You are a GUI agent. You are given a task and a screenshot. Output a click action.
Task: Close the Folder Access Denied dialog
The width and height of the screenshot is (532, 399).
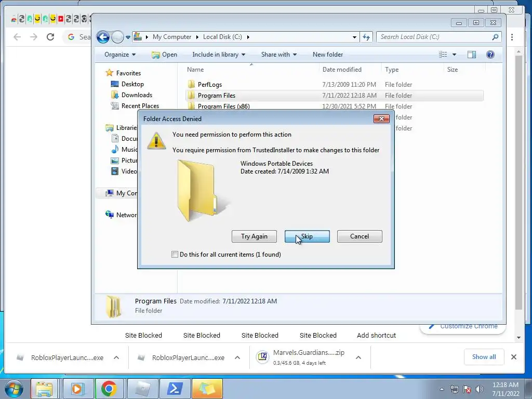[x=381, y=118]
